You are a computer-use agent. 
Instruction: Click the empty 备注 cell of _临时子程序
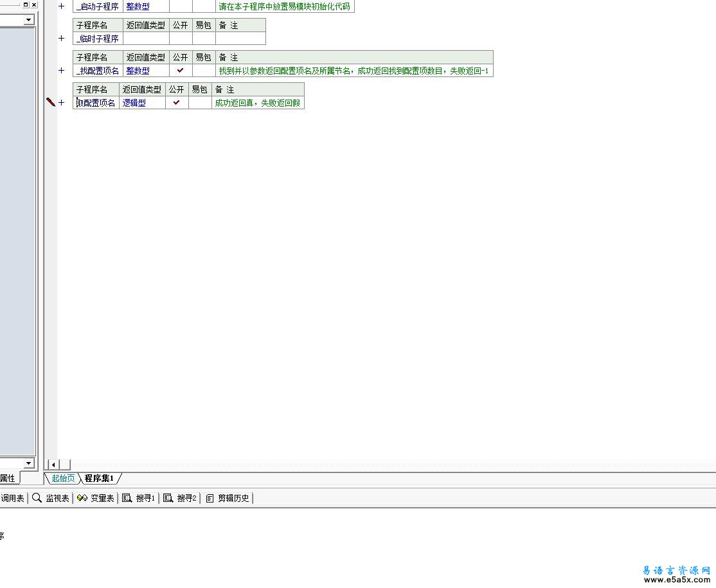click(240, 39)
